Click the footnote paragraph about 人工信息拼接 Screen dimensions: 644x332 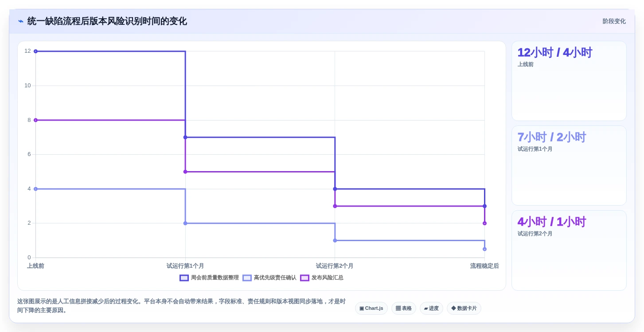[181, 306]
